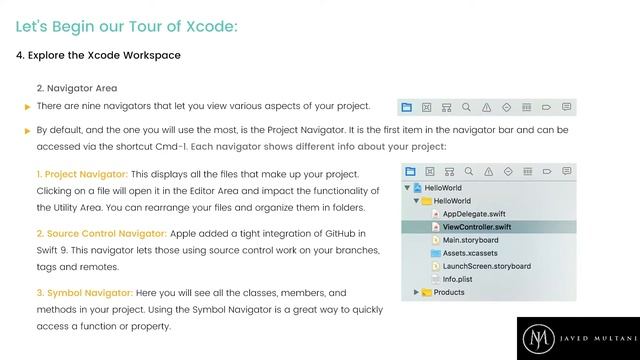Image resolution: width=640 pixels, height=360 pixels.
Task: Open Breakpoint Navigator in the upper standalone bar
Action: pyautogui.click(x=547, y=107)
